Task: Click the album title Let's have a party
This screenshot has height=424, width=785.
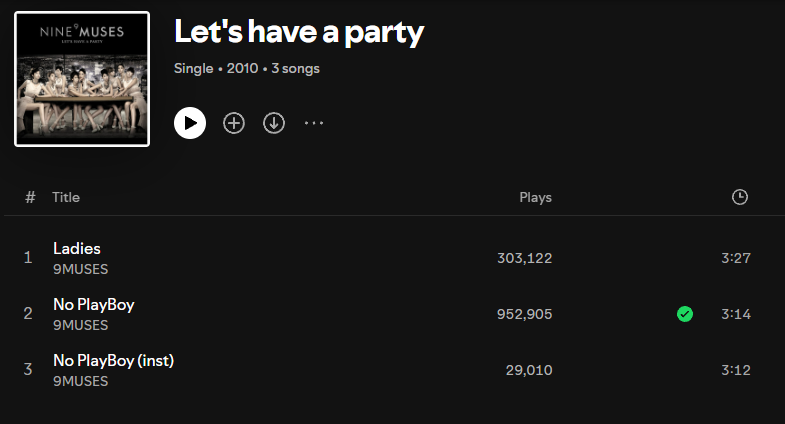Action: coord(299,32)
